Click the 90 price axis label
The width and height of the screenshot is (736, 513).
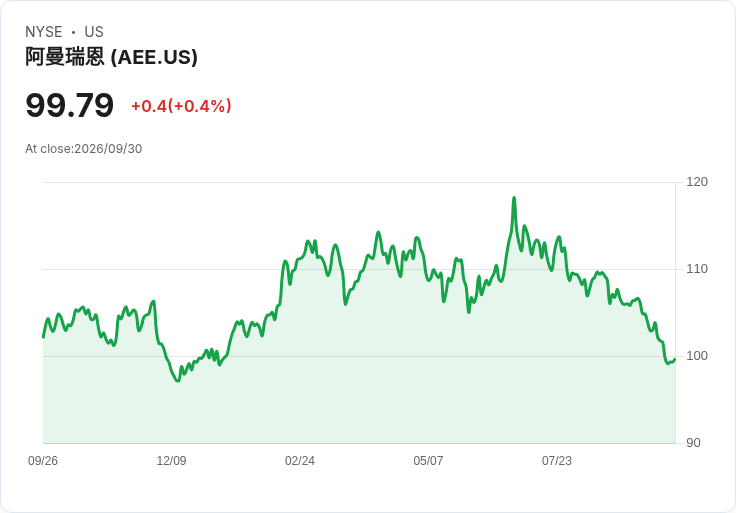coord(693,443)
